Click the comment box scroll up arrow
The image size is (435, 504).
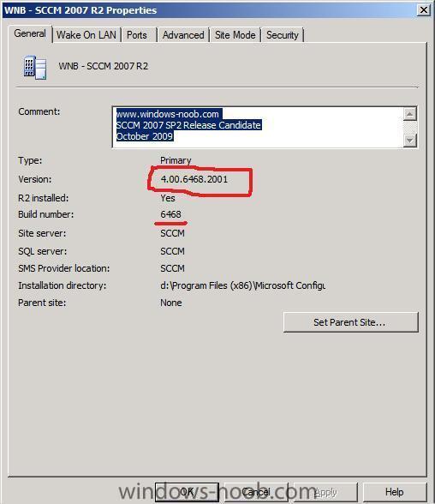pyautogui.click(x=410, y=114)
